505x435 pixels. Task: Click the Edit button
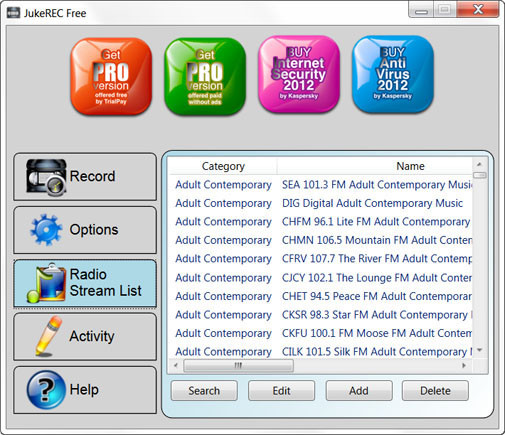click(281, 391)
